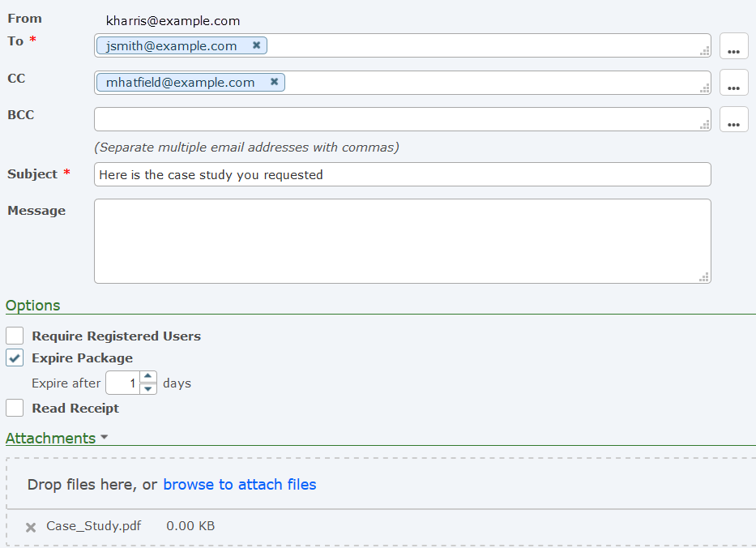
Task: Click into the BCC address field
Action: [397, 120]
